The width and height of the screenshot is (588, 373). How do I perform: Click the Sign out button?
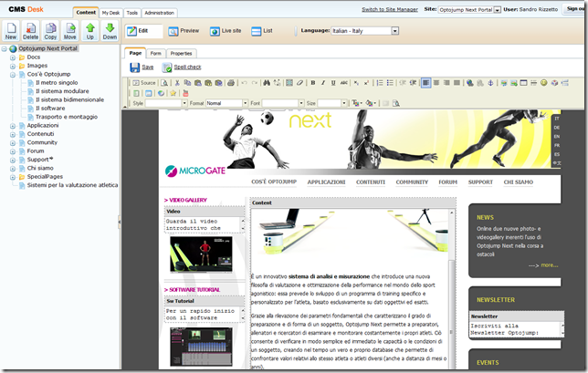(x=575, y=9)
